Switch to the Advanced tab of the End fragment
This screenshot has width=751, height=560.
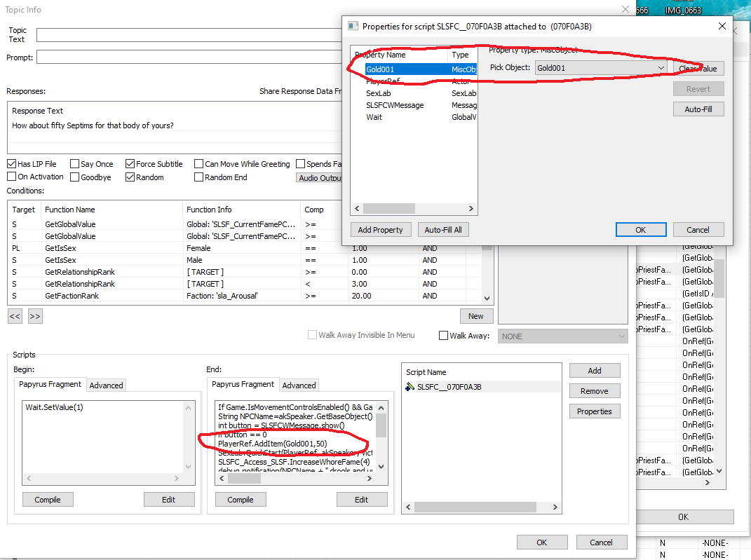pos(299,385)
